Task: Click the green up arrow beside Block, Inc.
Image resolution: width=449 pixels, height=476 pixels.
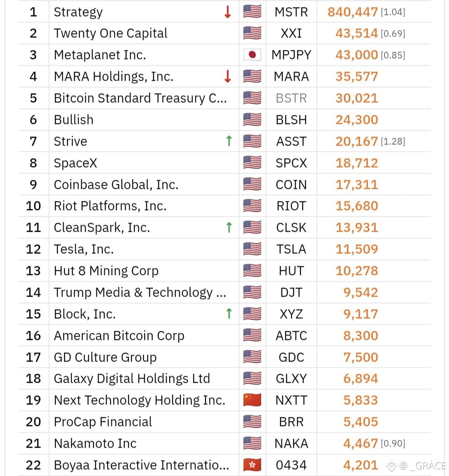Action: point(229,314)
